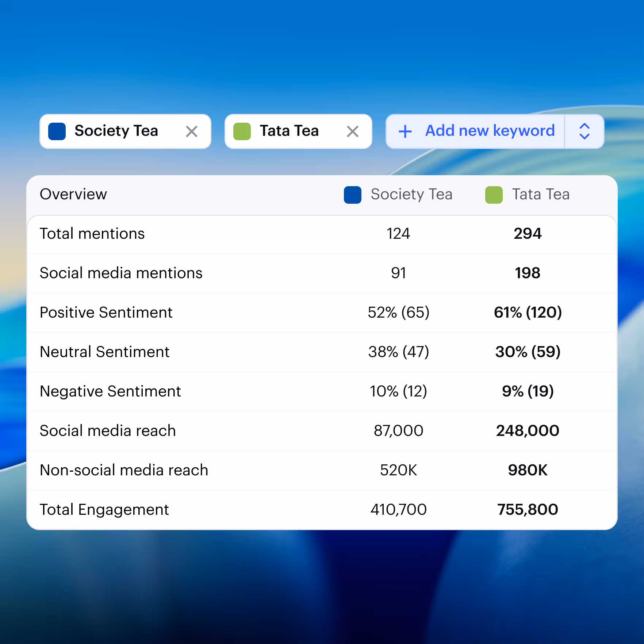Click Social media mentions row label
The width and height of the screenshot is (644, 644).
121,273
